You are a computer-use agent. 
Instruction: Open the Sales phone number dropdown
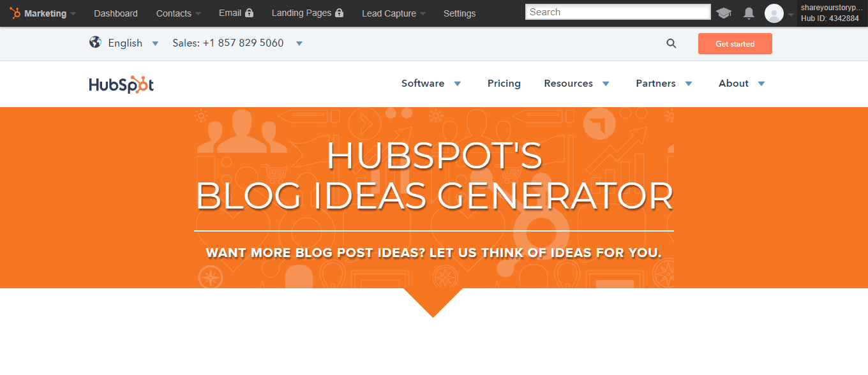tap(299, 45)
